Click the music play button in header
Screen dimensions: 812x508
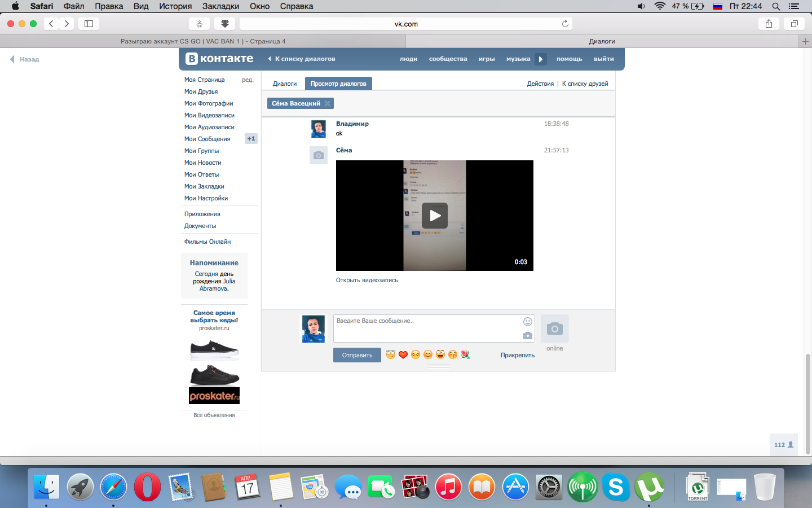click(541, 59)
